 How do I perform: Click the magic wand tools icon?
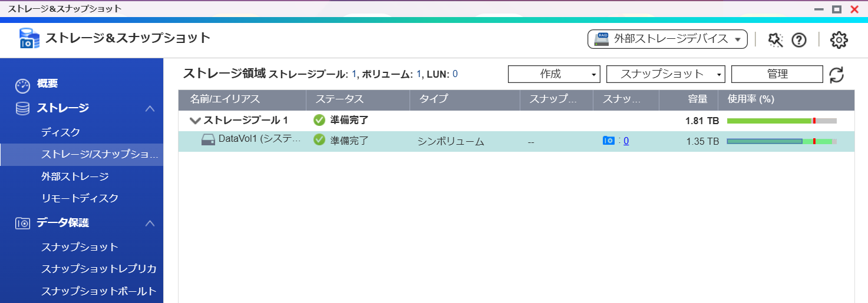[x=775, y=40]
